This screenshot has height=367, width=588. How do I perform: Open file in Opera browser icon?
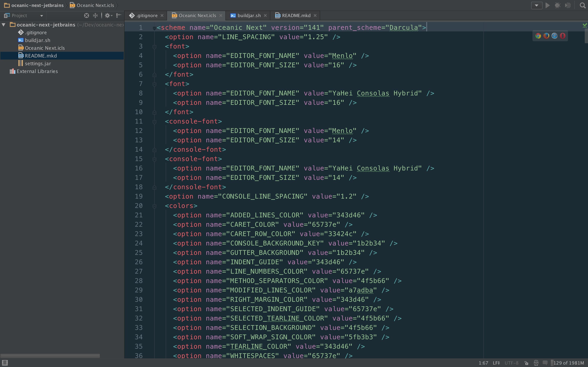pos(562,36)
